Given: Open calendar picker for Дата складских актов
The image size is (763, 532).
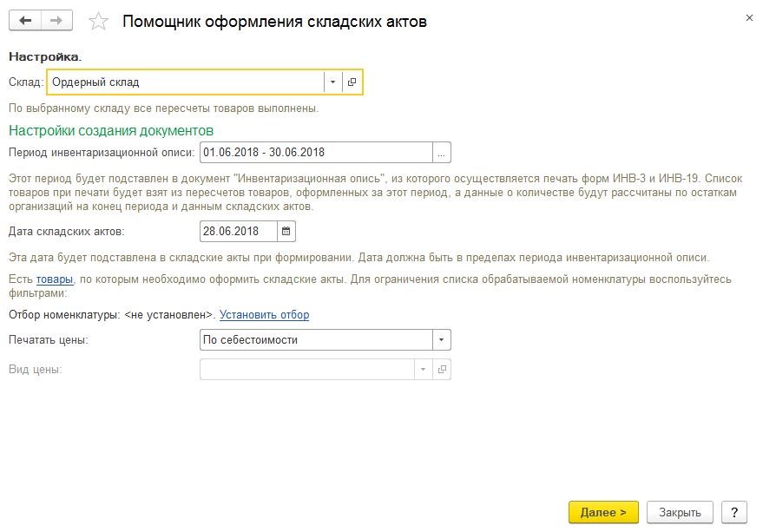Looking at the screenshot, I should [x=286, y=231].
